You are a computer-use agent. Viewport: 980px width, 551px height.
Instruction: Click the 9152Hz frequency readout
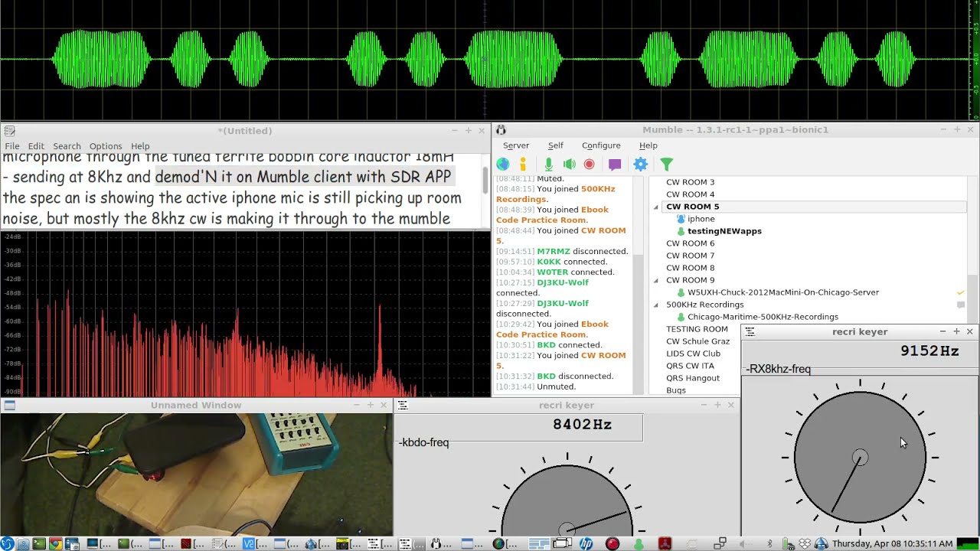tap(929, 351)
